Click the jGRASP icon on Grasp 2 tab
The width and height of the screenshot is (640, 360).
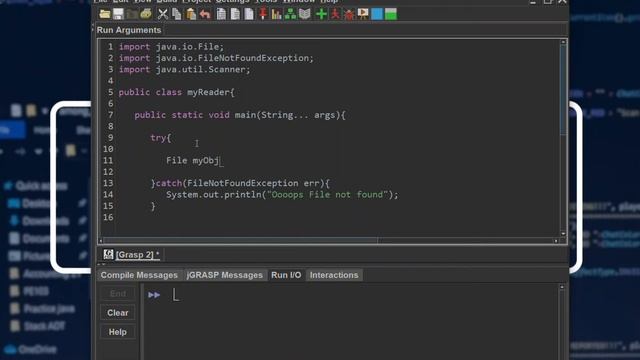108,255
